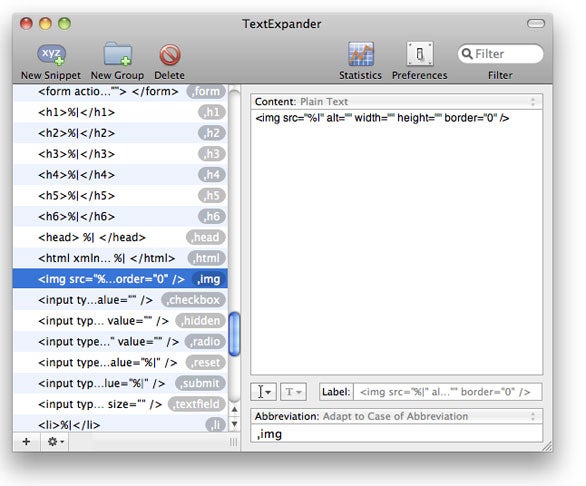The image size is (586, 486).
Task: Delete the selected snippet
Action: click(170, 62)
